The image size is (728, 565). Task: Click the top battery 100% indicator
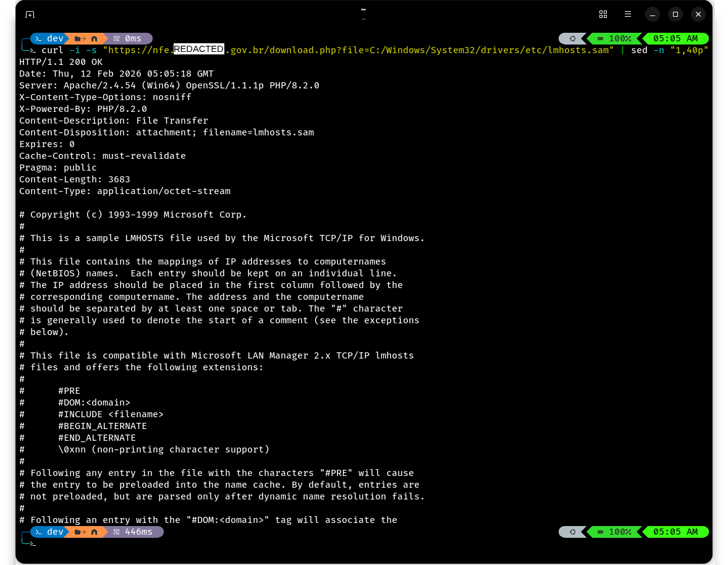click(614, 38)
